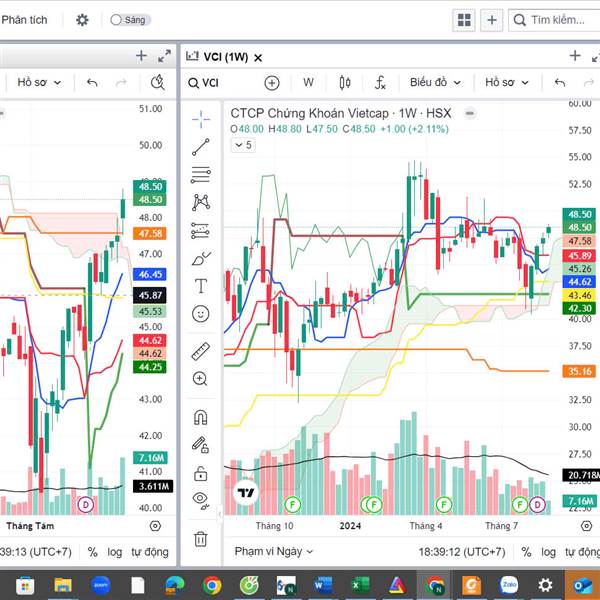The height and width of the screenshot is (600, 600).
Task: Open the Phân tích menu
Action: [24, 20]
